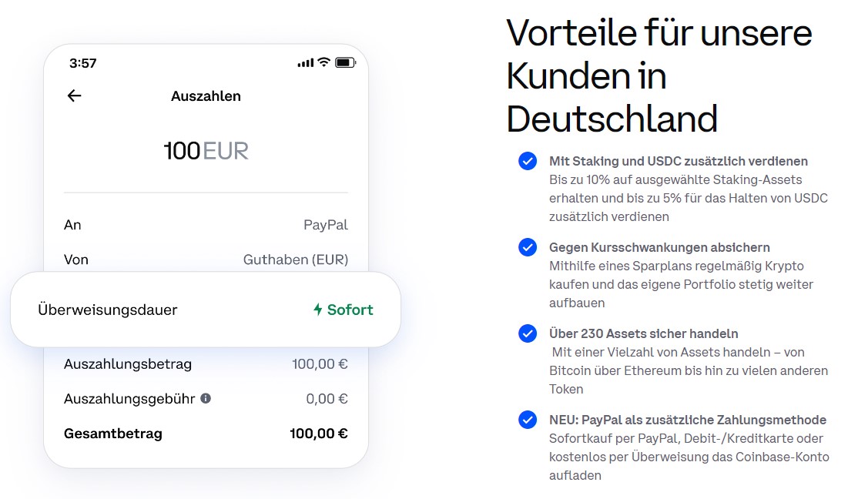Click the info icon beside Auszahlungsgebühr

click(206, 398)
